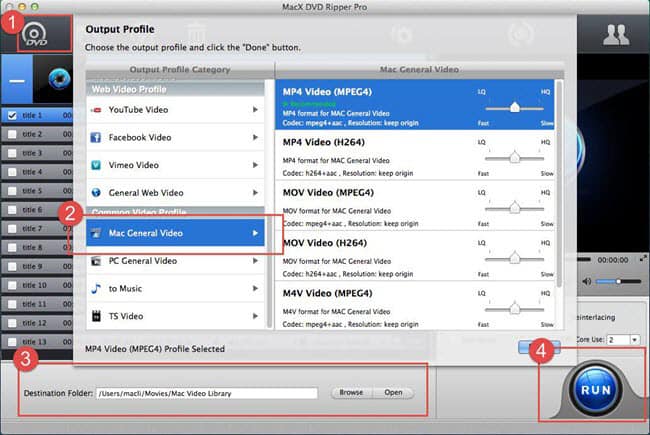Click the Destination Folder path field
This screenshot has height=435, width=650.
pos(206,393)
